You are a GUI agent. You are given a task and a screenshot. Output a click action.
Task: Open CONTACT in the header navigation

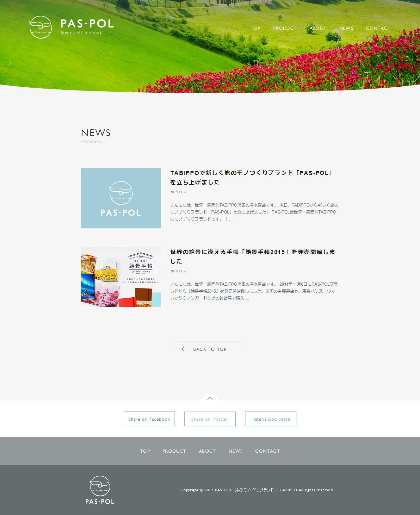click(378, 28)
